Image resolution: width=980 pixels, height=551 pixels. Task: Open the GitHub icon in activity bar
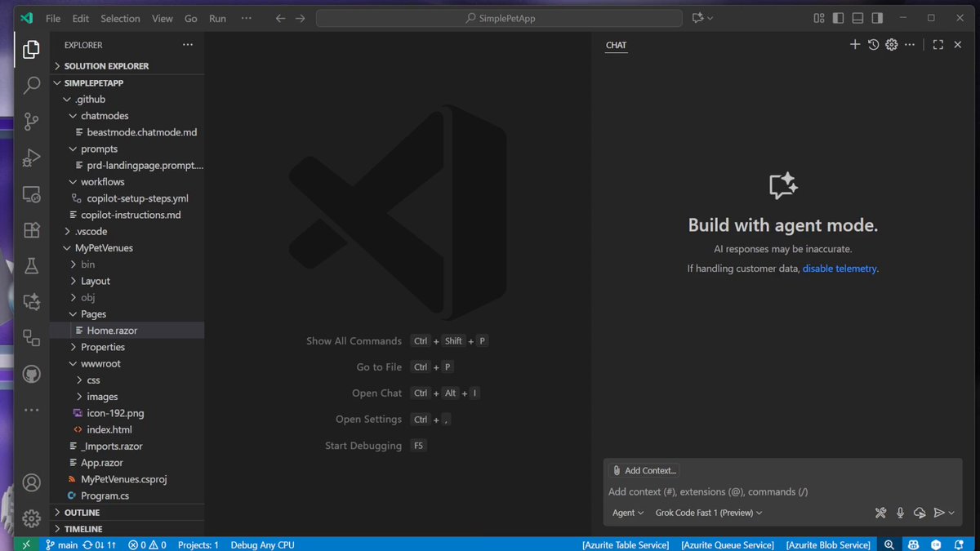pos(31,374)
